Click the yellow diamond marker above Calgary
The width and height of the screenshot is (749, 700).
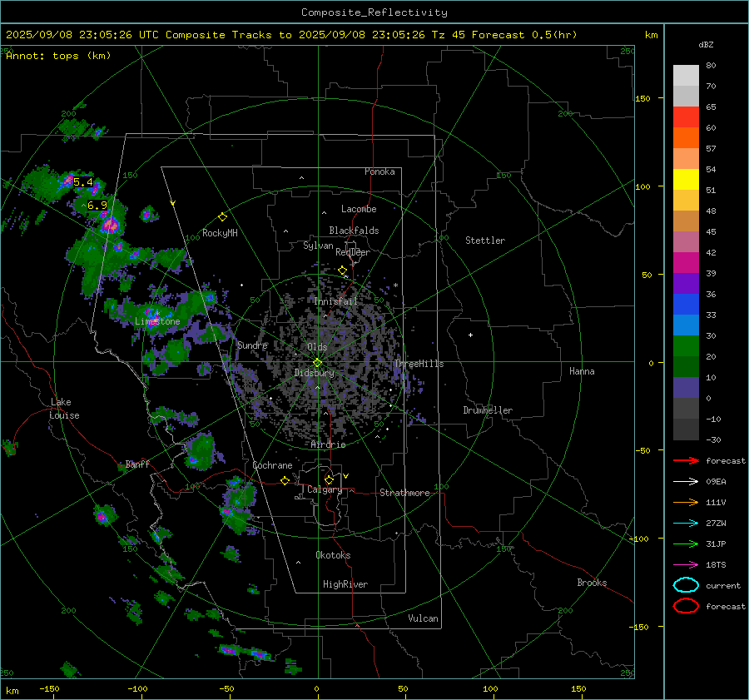point(329,479)
